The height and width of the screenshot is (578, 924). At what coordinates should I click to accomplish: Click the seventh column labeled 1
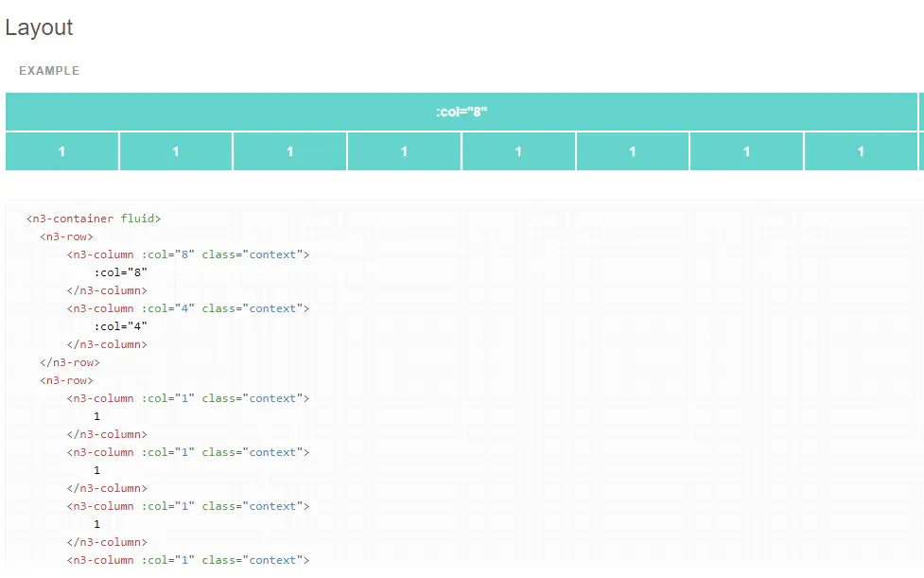[x=746, y=150]
